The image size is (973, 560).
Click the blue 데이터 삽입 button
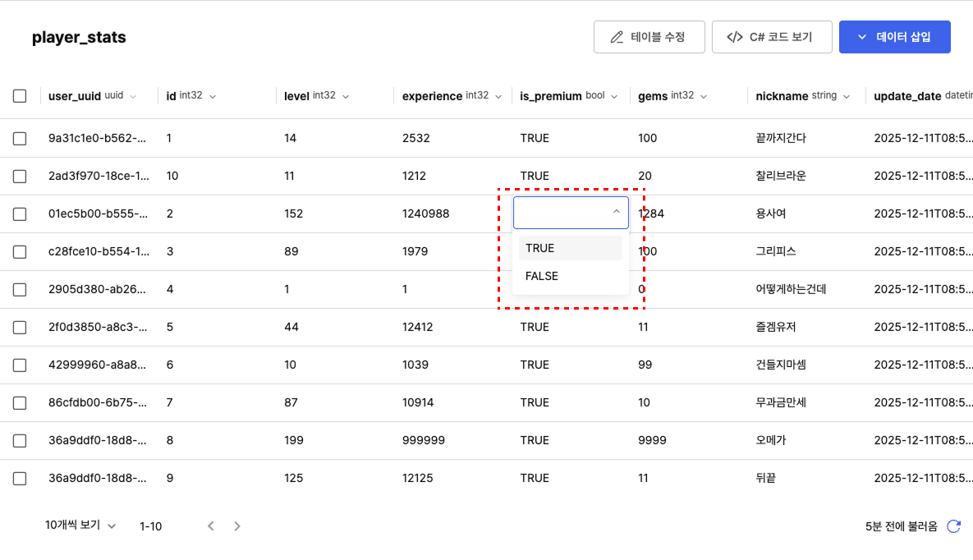(x=895, y=36)
